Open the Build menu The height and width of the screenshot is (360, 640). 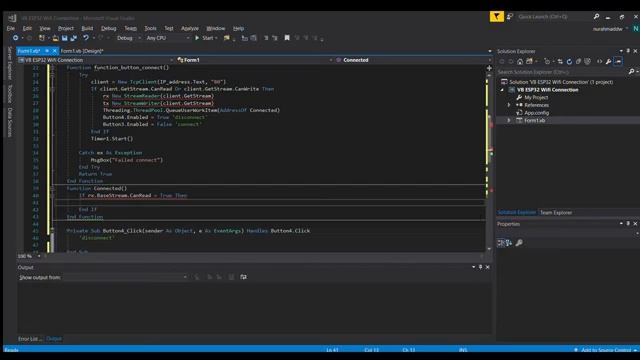click(x=87, y=28)
